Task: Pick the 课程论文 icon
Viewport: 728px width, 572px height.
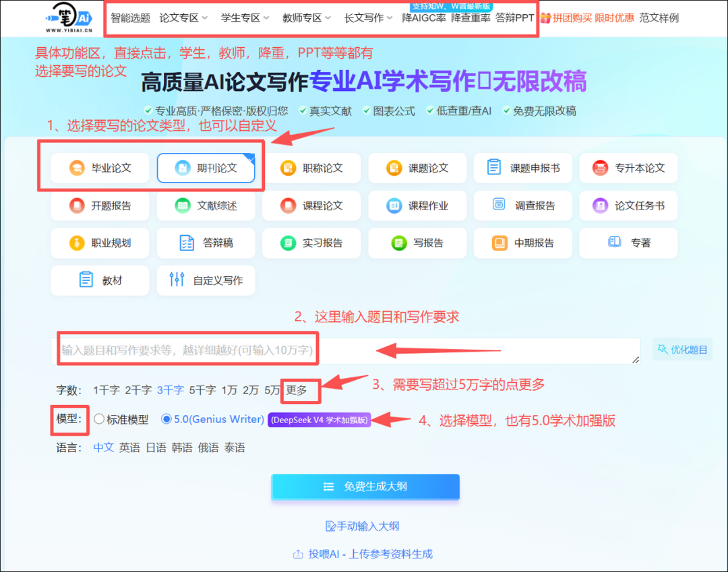Action: click(x=288, y=205)
